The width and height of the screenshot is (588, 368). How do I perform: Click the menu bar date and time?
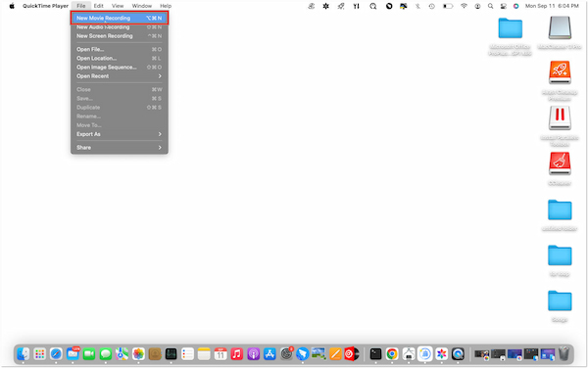click(x=552, y=6)
